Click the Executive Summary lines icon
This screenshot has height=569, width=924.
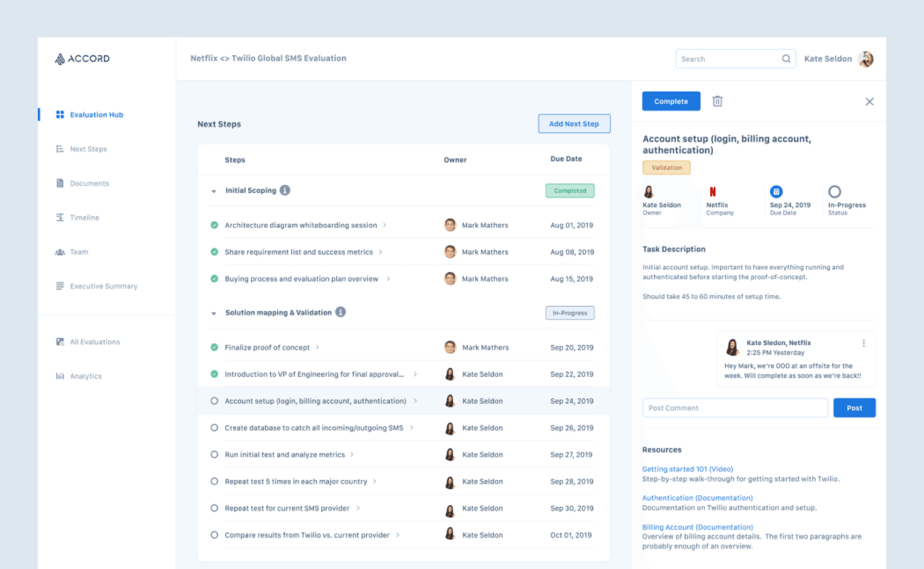coord(60,286)
